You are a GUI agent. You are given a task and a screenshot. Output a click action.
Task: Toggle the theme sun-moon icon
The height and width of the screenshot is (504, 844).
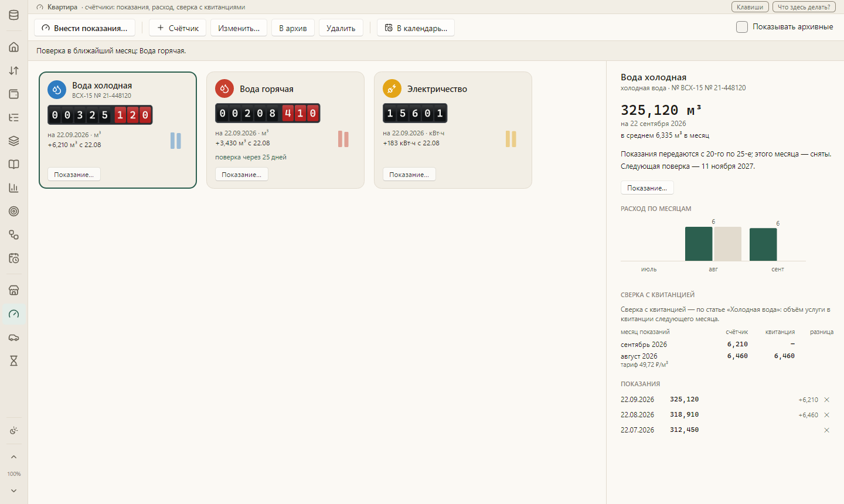(x=14, y=431)
